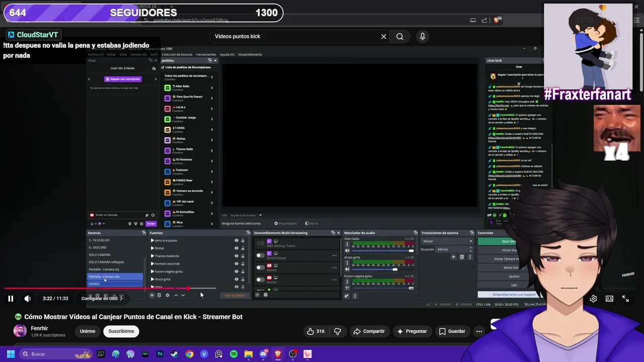
Task: Add a scene transition with plus
Action: [x=453, y=257]
